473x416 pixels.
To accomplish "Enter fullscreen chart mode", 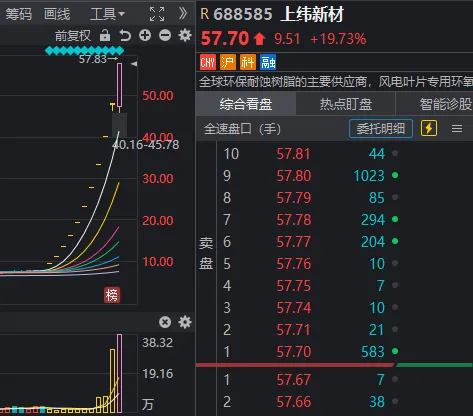I will click(157, 14).
